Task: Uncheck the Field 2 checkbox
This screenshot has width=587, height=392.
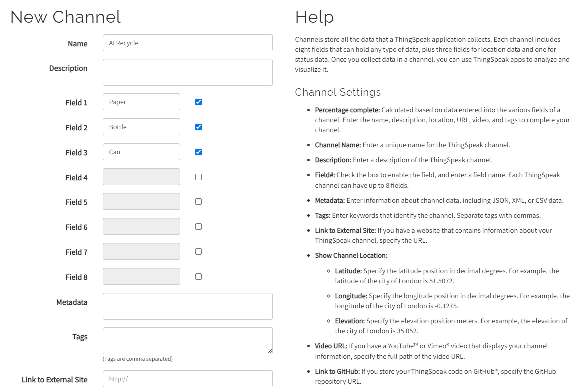Action: pos(198,127)
